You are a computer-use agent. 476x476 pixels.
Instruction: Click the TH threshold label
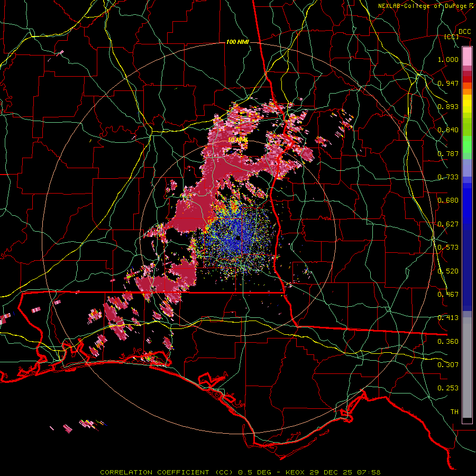tap(454, 412)
